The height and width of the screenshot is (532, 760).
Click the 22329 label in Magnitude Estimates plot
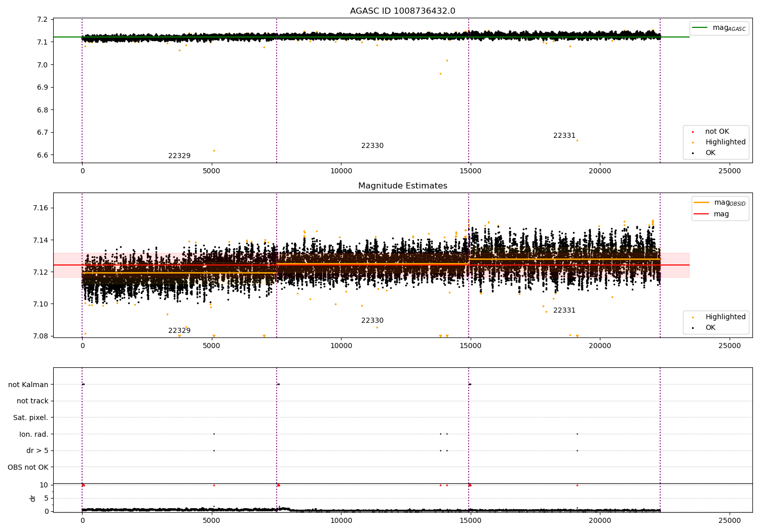(179, 331)
